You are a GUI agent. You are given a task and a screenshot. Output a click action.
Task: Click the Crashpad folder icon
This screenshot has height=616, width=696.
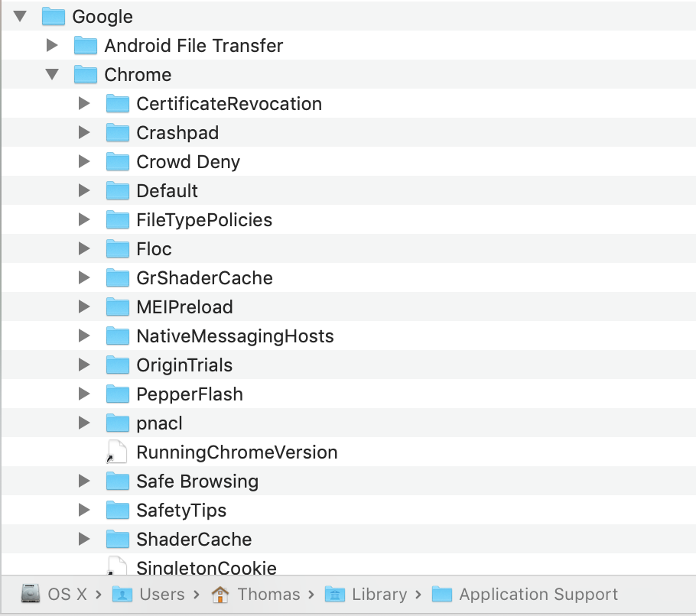(118, 133)
